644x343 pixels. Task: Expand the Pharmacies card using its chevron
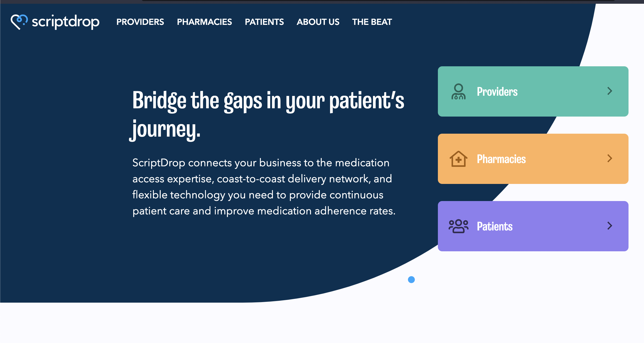point(610,159)
